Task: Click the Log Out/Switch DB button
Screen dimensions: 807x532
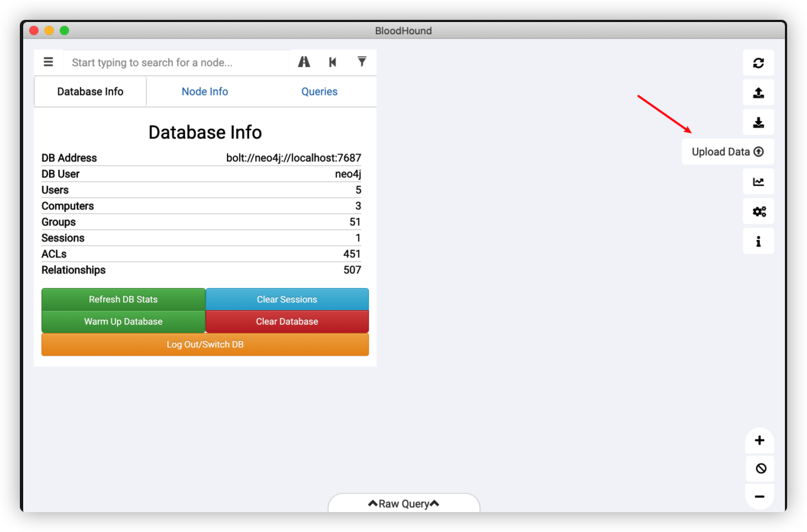Action: (205, 344)
